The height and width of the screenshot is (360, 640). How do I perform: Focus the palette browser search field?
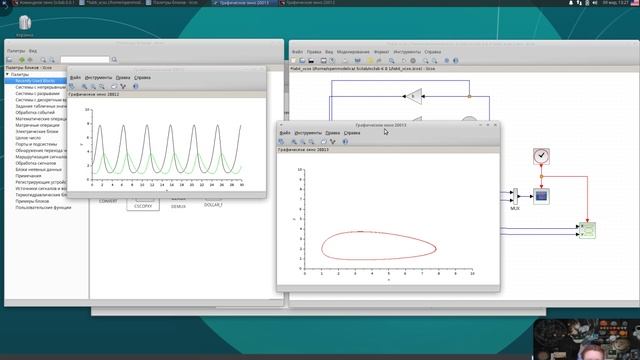coord(85,60)
